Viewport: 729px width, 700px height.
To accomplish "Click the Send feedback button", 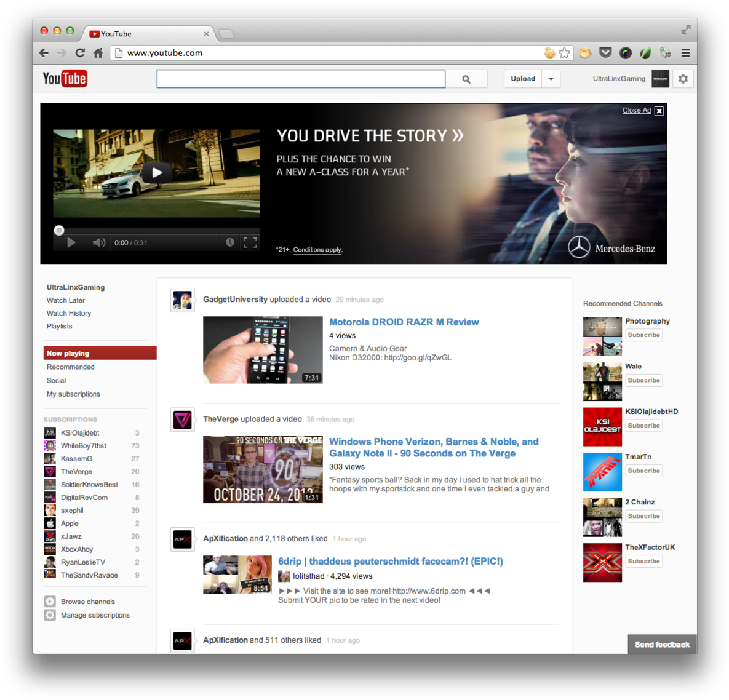I will click(662, 644).
